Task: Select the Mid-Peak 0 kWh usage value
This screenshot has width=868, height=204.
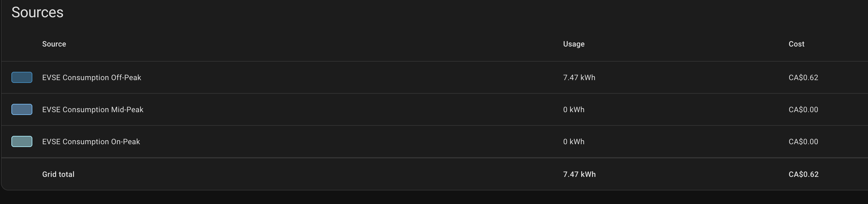Action: pos(574,110)
